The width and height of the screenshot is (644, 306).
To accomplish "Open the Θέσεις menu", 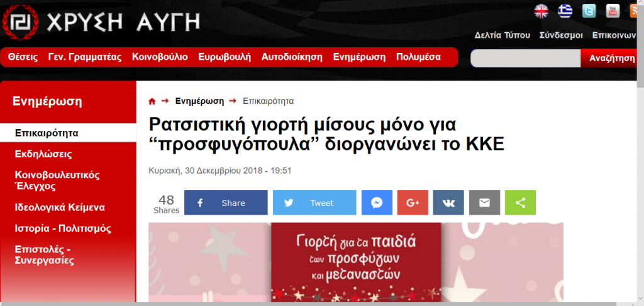I will (23, 57).
